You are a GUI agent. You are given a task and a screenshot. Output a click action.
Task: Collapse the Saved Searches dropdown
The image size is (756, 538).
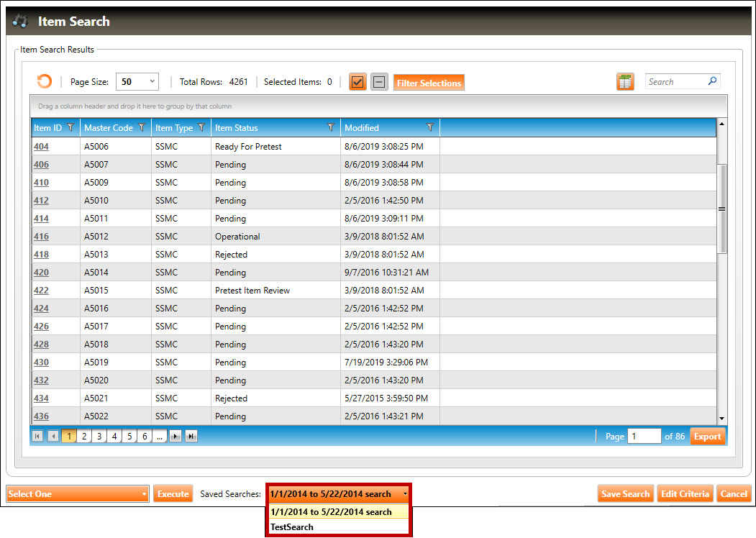pyautogui.click(x=405, y=494)
